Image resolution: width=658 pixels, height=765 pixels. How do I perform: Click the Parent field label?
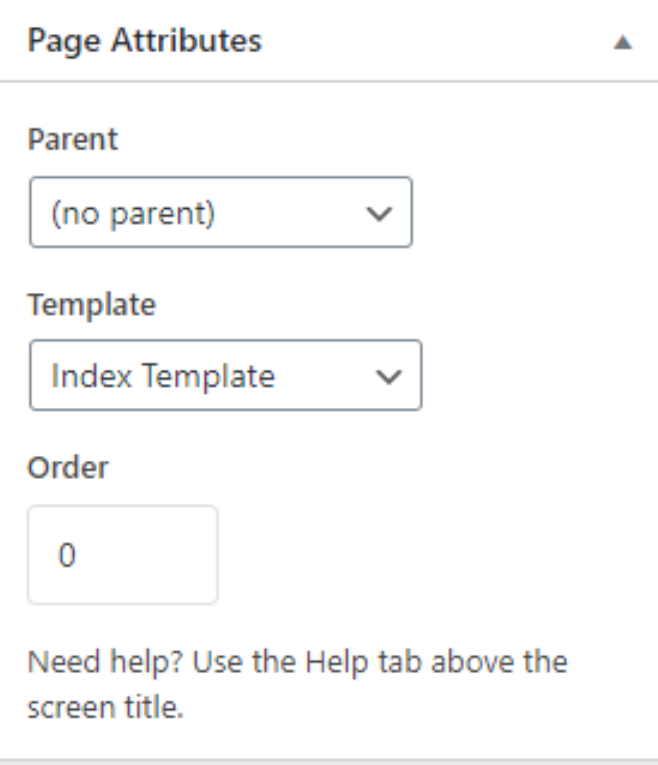[x=73, y=140]
